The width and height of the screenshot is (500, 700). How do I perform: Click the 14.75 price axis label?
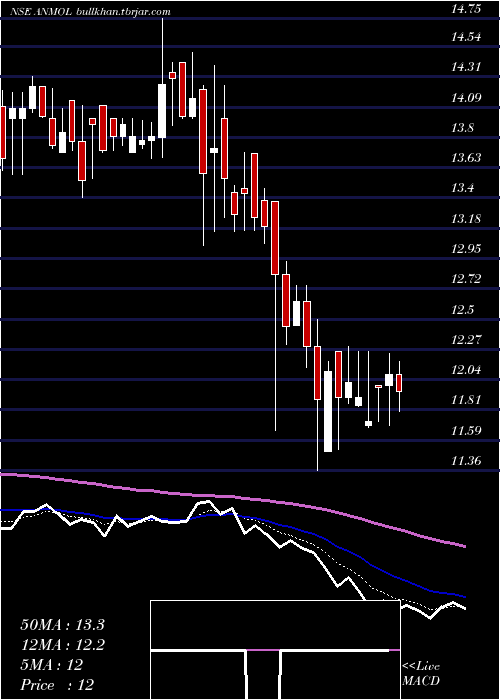tap(466, 8)
